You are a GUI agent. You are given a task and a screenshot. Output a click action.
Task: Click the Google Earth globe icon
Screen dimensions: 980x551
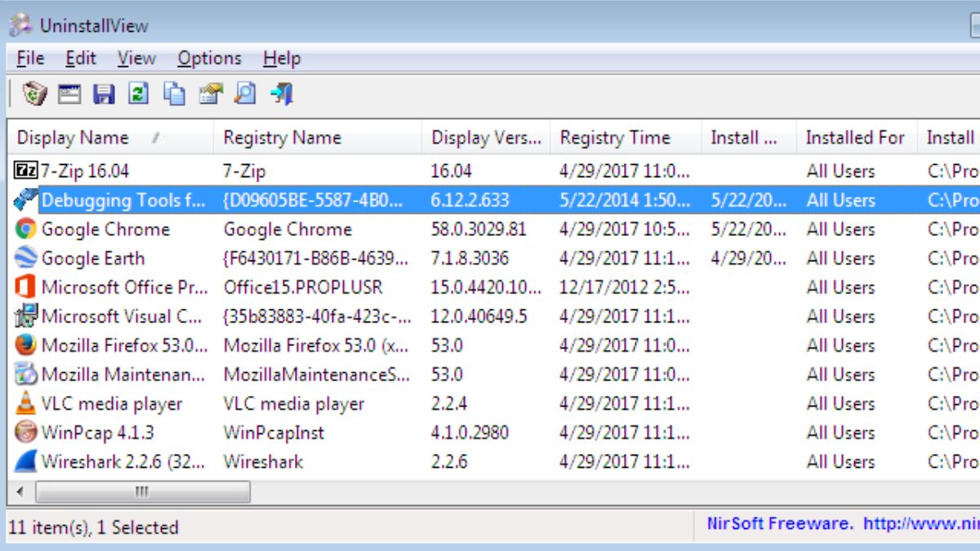(26, 258)
